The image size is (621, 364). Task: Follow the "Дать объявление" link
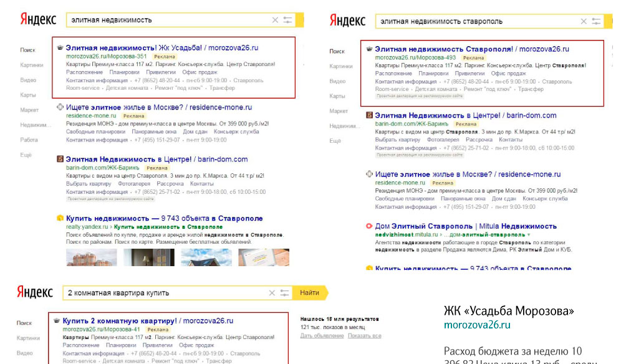pyautogui.click(x=322, y=335)
